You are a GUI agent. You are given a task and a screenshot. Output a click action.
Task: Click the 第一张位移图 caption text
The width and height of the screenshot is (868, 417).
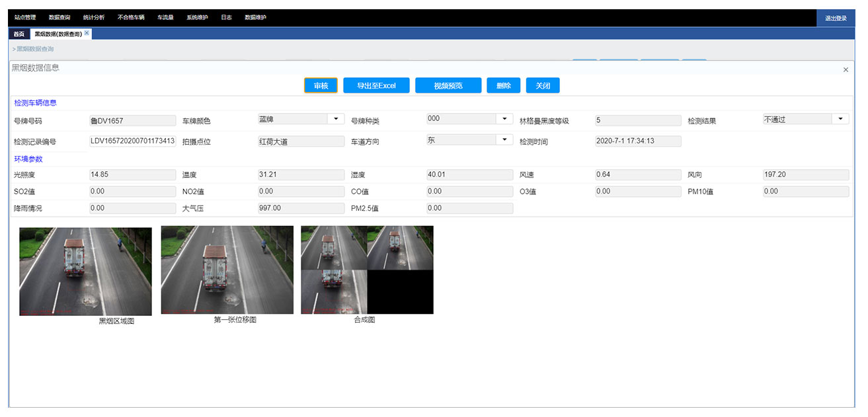tap(235, 320)
